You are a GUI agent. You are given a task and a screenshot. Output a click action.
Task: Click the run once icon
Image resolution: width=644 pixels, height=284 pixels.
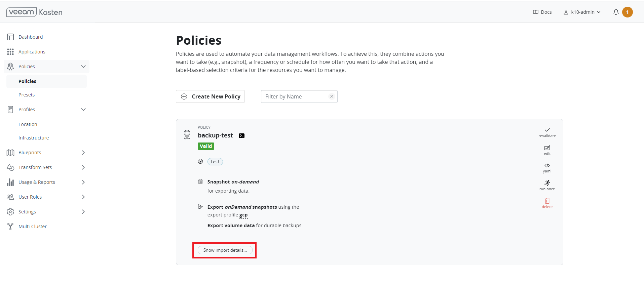tap(547, 183)
